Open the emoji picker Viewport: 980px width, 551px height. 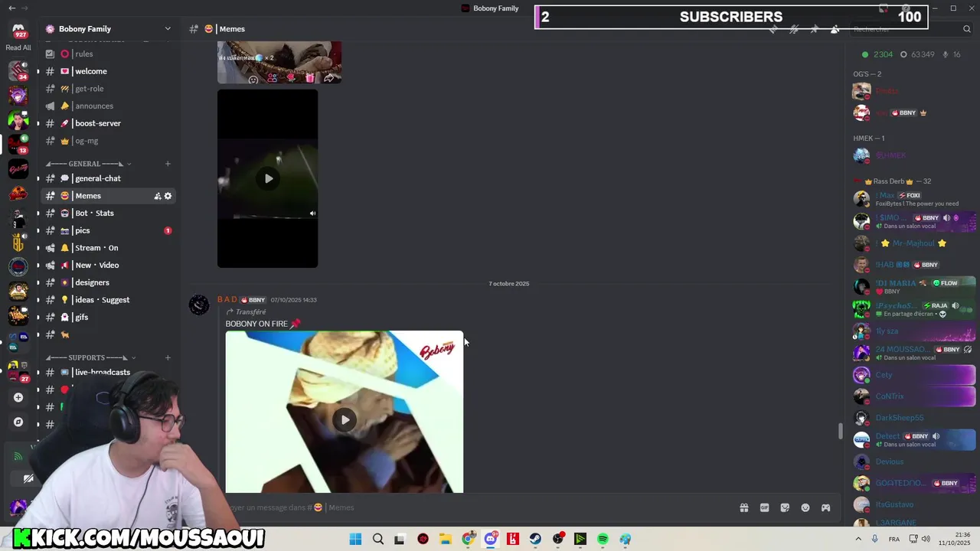[x=805, y=507]
